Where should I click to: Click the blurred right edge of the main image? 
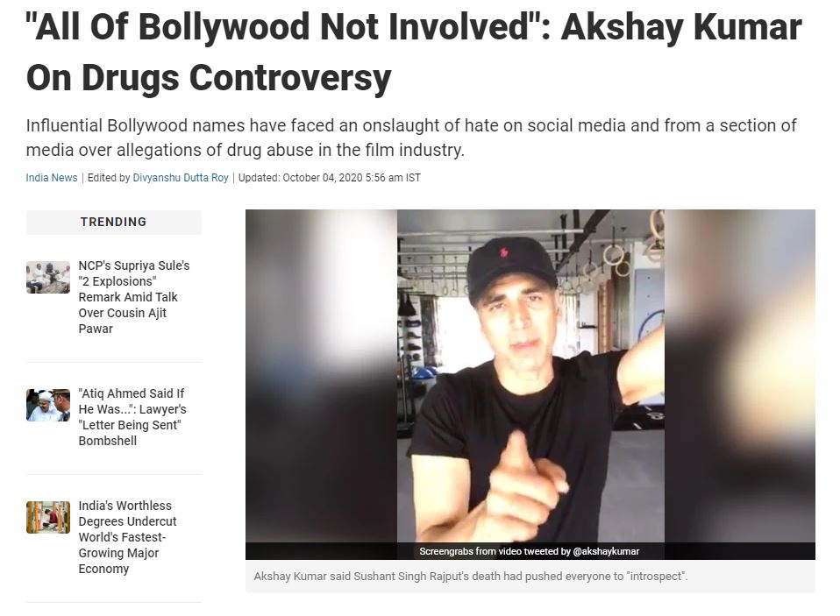click(x=740, y=376)
